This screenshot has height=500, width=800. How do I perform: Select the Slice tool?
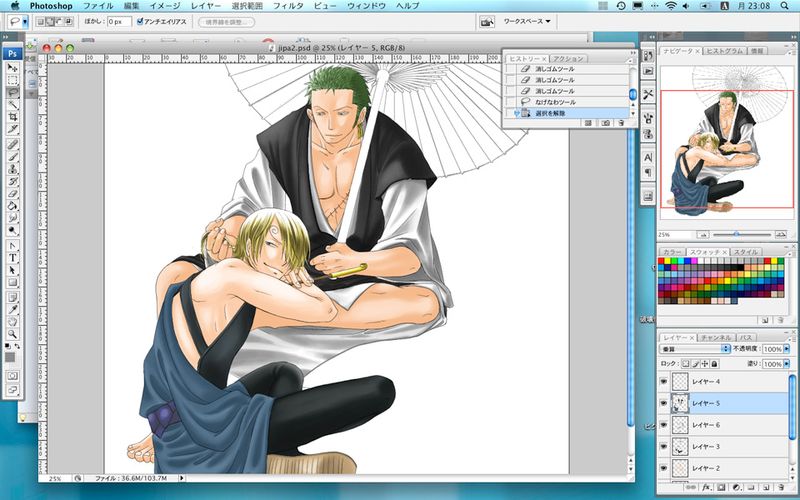(13, 129)
